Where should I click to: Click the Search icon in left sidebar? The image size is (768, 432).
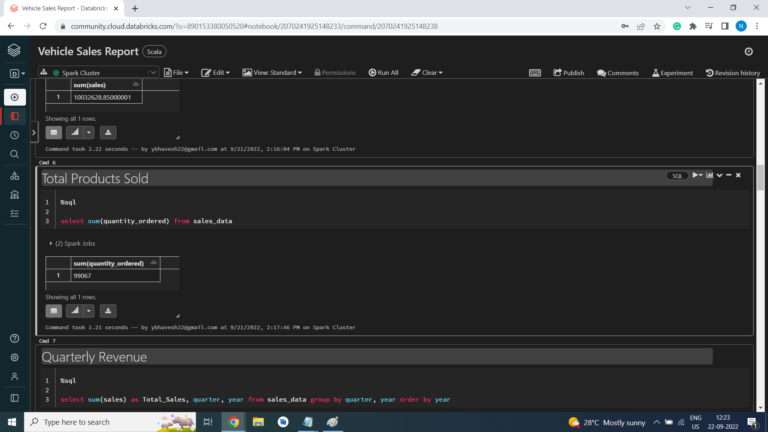[x=14, y=154]
